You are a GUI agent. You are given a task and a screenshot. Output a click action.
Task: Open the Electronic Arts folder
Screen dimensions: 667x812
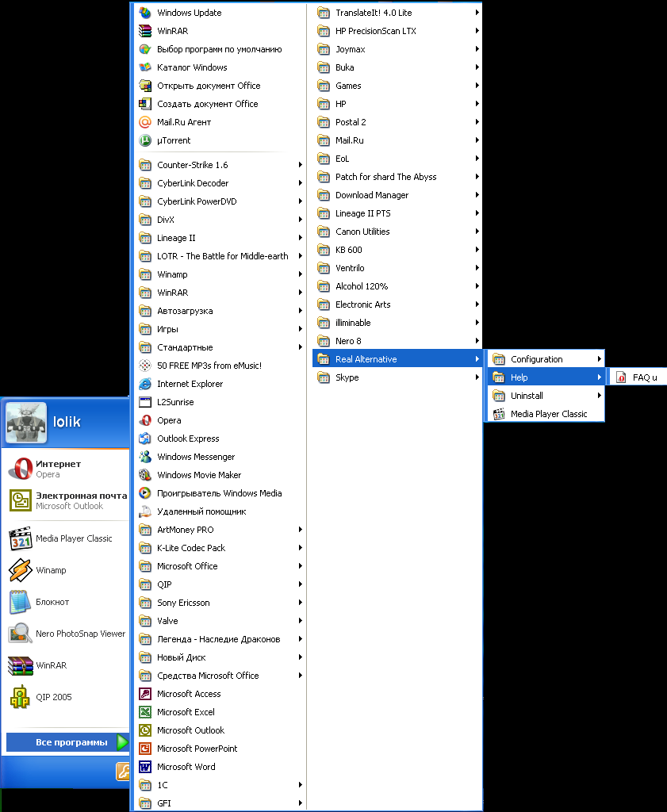point(397,304)
